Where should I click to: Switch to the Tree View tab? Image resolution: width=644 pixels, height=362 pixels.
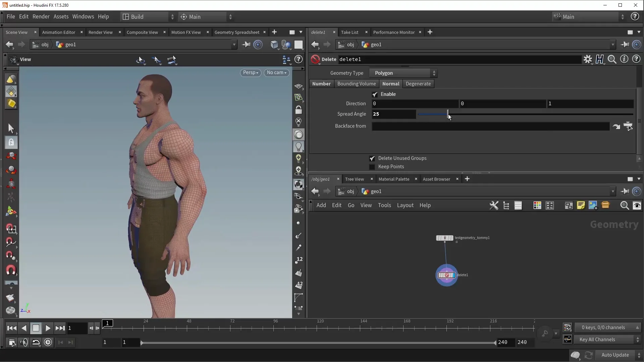355,179
